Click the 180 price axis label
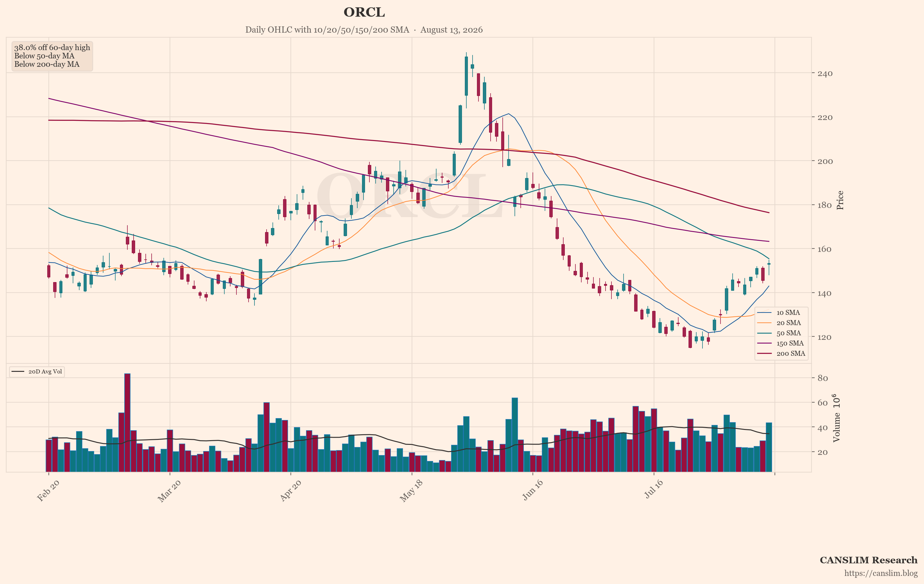This screenshot has height=584, width=924. pos(825,205)
